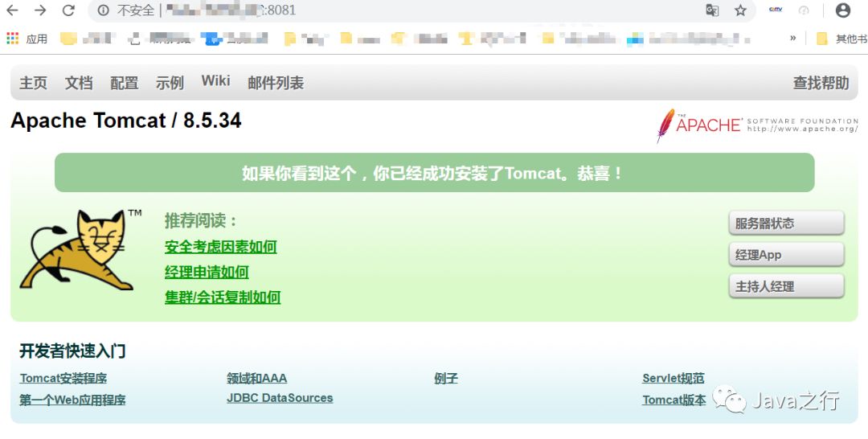Open the 安全考虑因素如何 link
The width and height of the screenshot is (868, 439).
click(220, 247)
